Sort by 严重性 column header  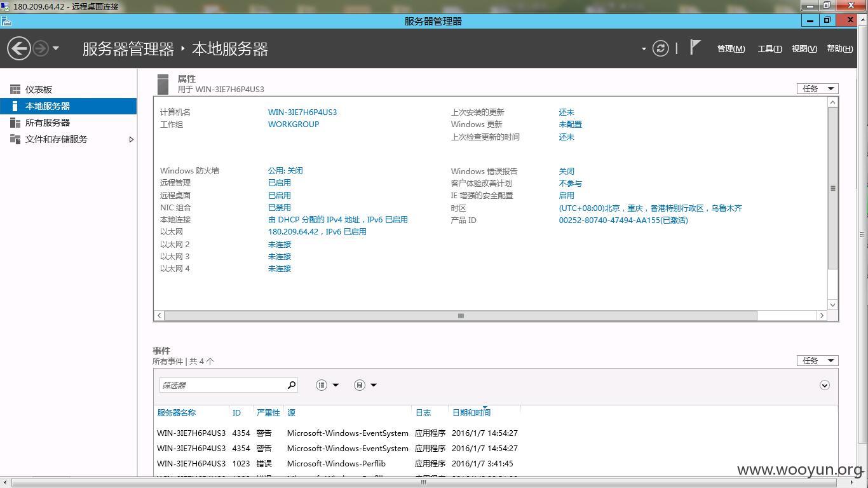(268, 412)
